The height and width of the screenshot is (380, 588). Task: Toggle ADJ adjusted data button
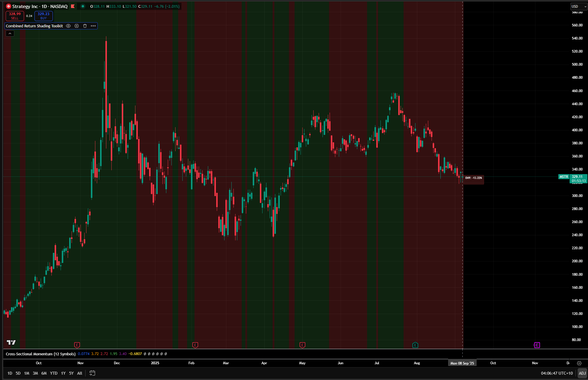582,373
